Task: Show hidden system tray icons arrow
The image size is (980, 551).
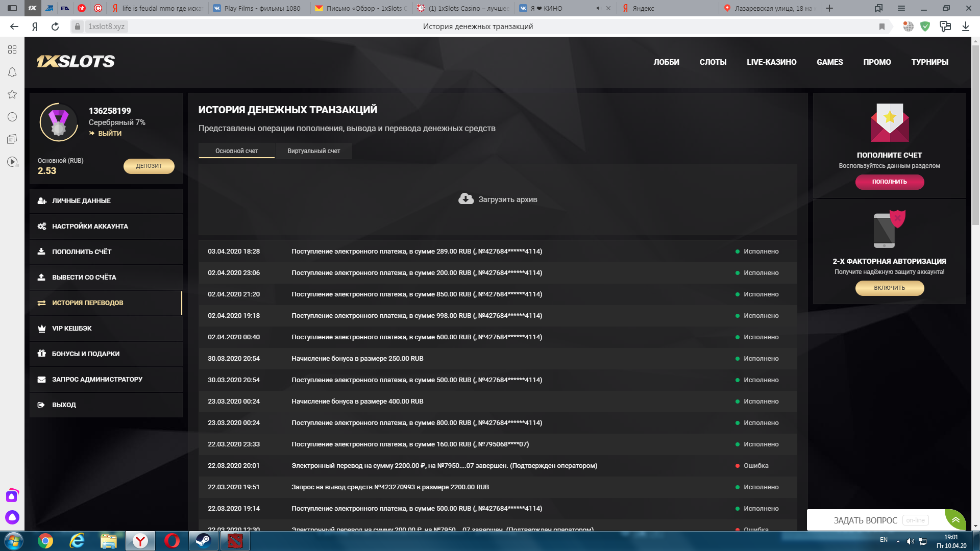Action: click(x=898, y=541)
